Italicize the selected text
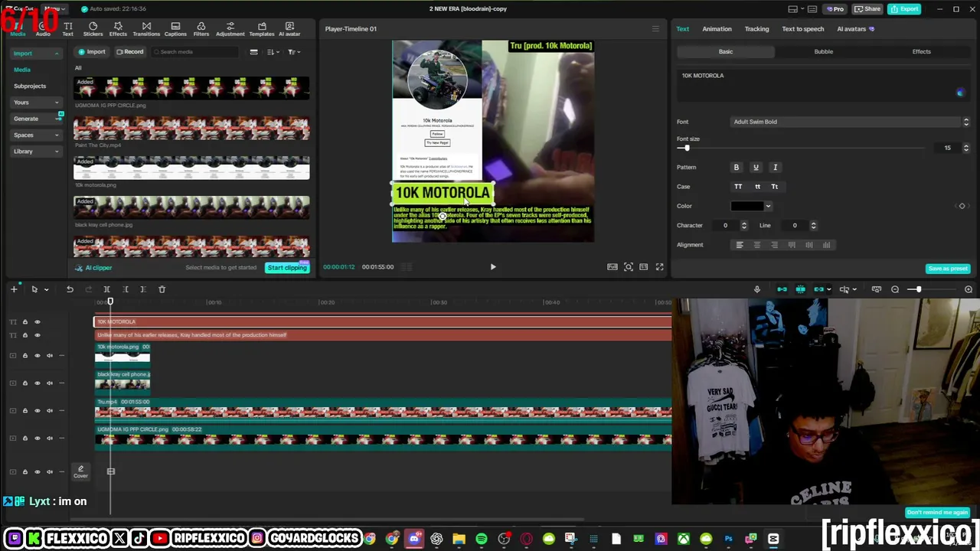 [775, 168]
